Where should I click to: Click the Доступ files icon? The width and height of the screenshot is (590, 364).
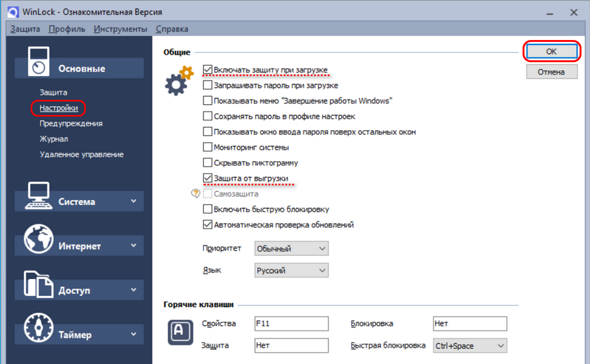point(39,285)
